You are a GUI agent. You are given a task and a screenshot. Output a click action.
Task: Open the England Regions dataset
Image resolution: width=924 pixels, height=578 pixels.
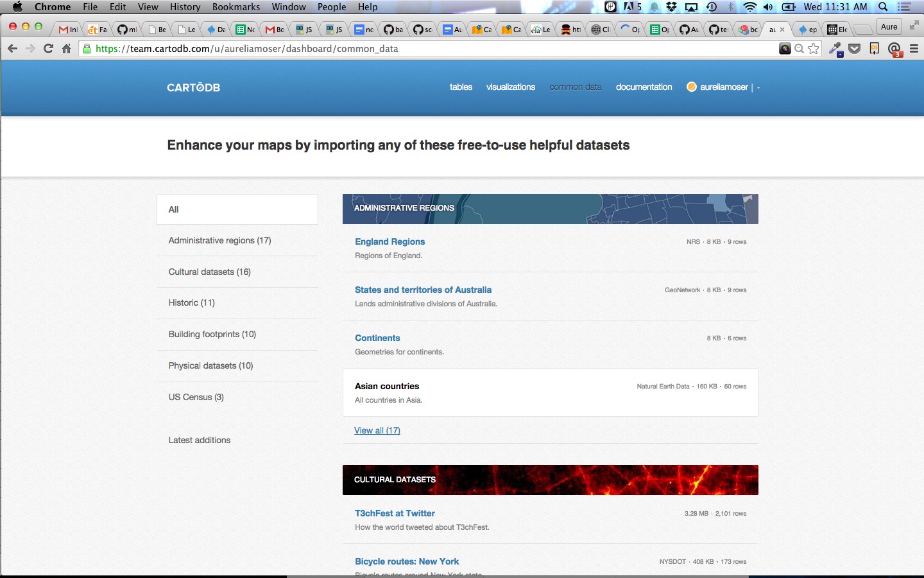point(390,241)
